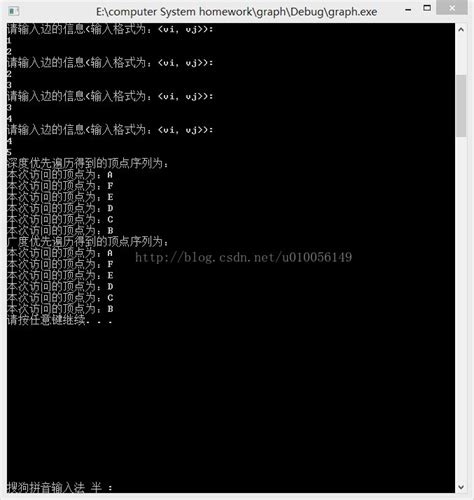474x500 pixels.
Task: Click the scrollbar up arrow
Action: pos(461,30)
